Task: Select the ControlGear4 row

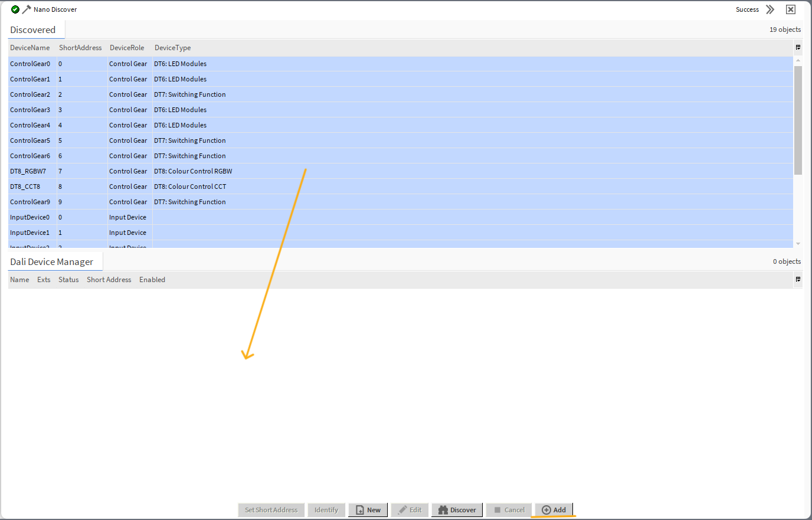Action: click(401, 125)
